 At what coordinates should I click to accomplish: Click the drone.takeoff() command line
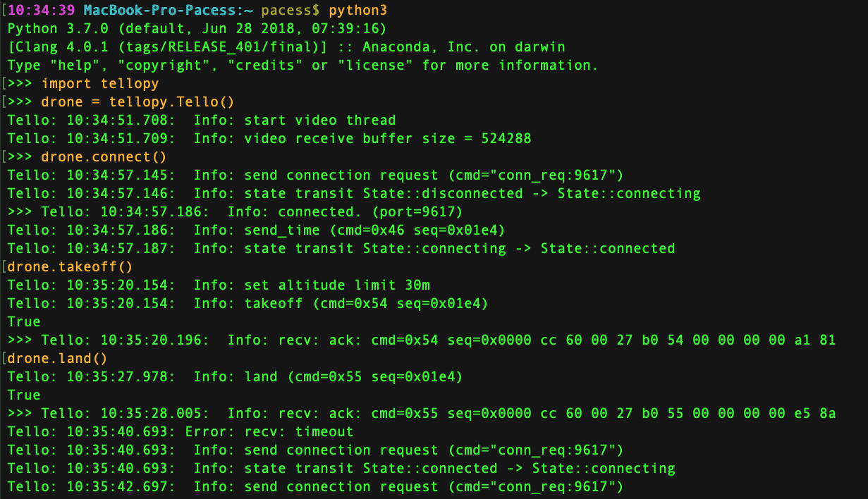[x=70, y=267]
